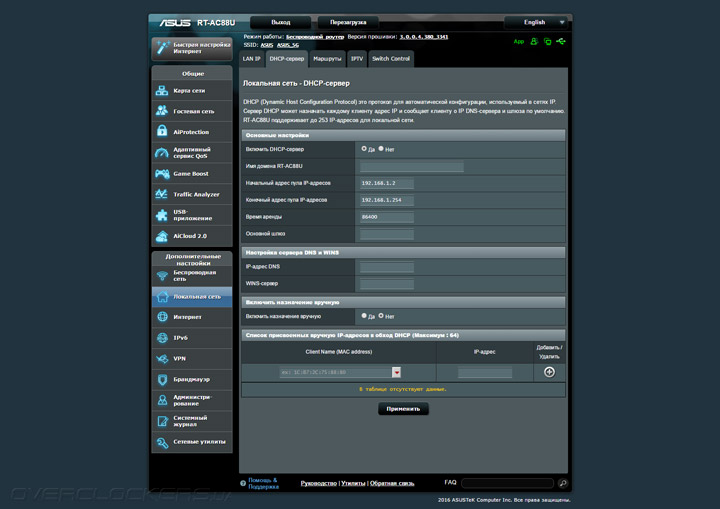
Task: Open the Карта сети sidebar icon
Action: coord(163,90)
